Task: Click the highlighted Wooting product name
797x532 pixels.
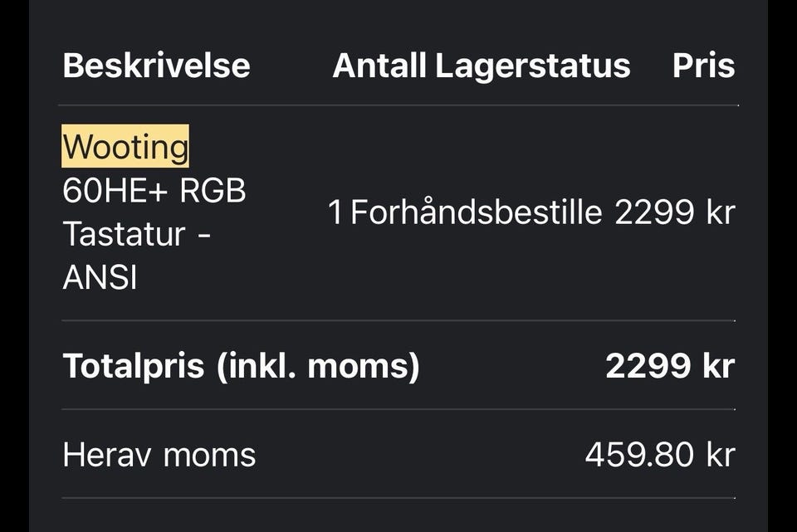Action: 125,146
